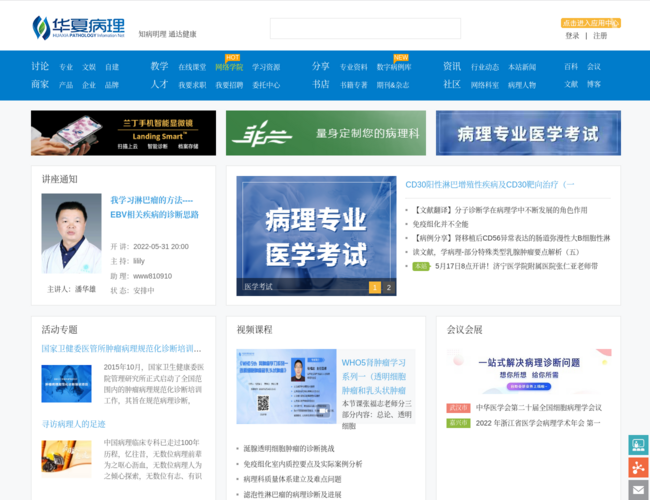Click the 注册 register link
Viewport: 650px width, 500px height.
click(x=600, y=36)
